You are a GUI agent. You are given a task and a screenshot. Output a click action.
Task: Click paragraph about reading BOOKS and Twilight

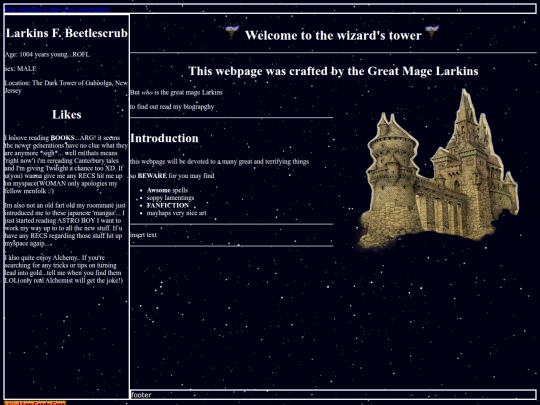pos(66,164)
